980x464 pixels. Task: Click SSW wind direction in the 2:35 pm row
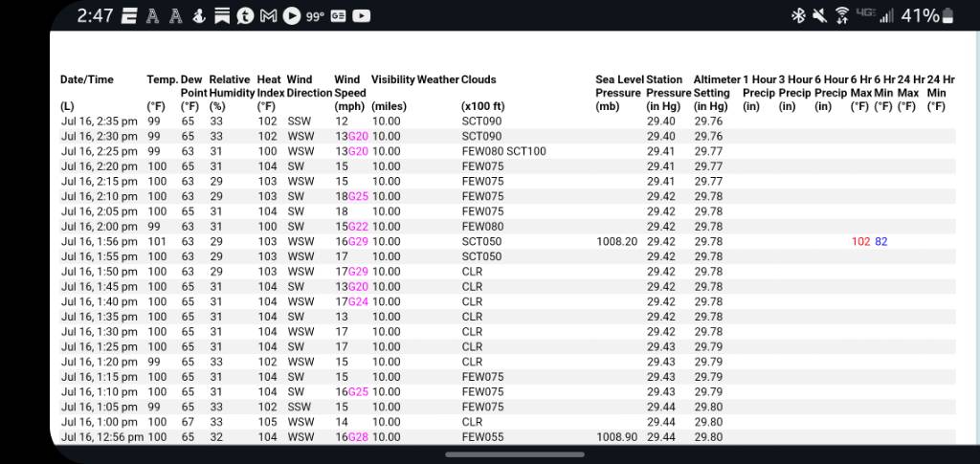(x=300, y=122)
